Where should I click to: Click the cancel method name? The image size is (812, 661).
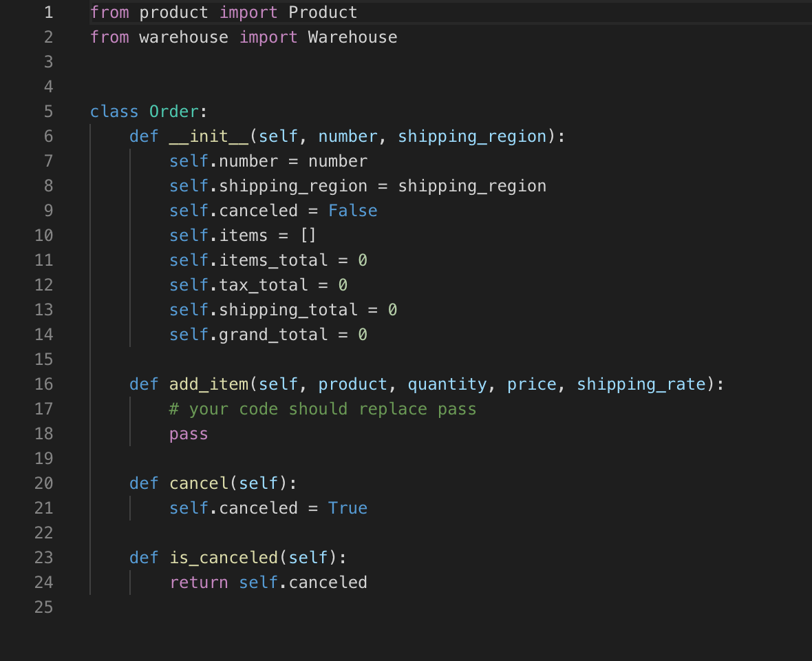coord(198,483)
